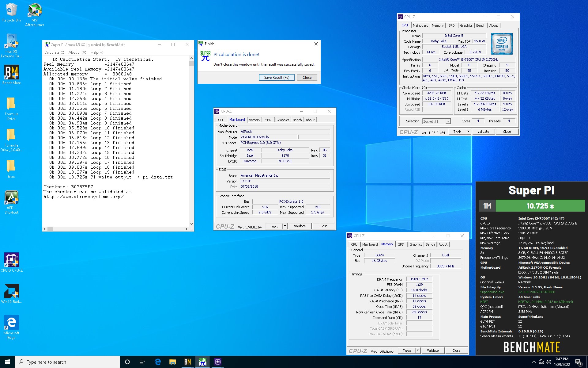Open File Explorer from the taskbar
Viewport: 588px width, 368px height.
coord(172,362)
